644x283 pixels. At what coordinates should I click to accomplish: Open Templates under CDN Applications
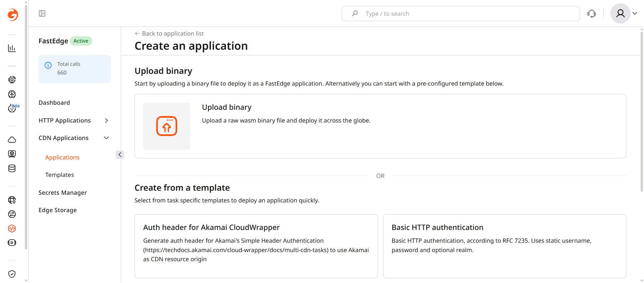pyautogui.click(x=60, y=175)
